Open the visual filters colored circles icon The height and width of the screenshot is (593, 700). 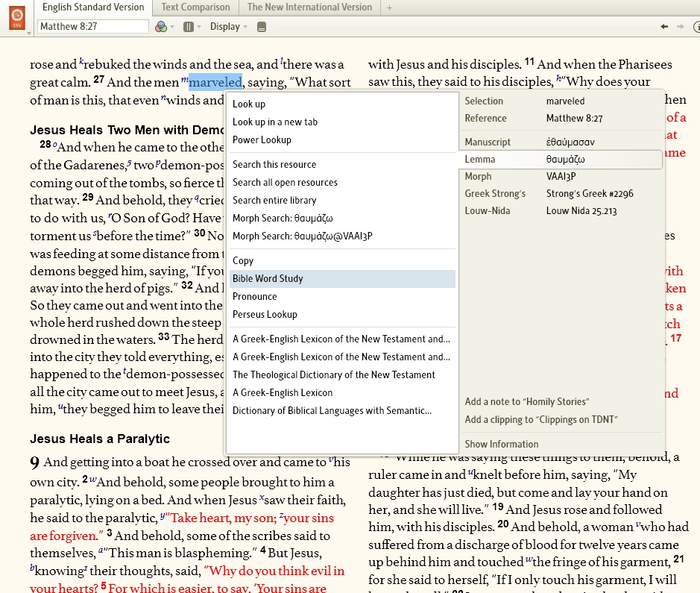click(161, 27)
